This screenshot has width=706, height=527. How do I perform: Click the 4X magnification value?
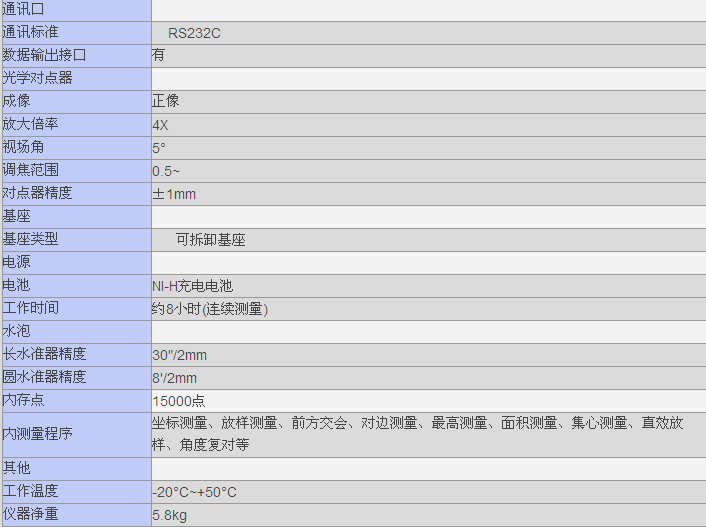click(161, 125)
